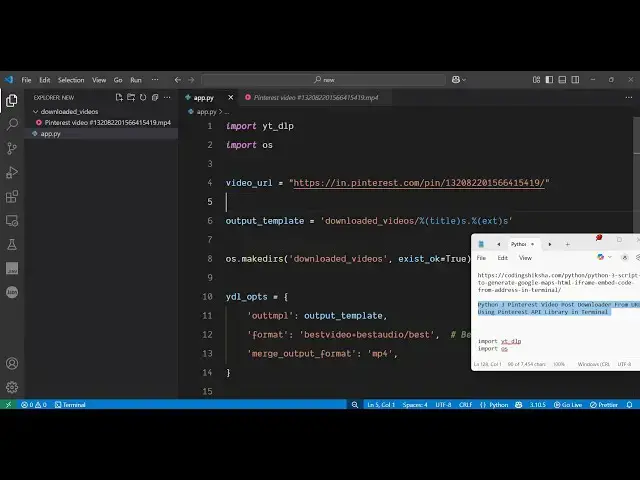Create a new file in Explorer
This screenshot has height=480, width=640.
pos(119,98)
